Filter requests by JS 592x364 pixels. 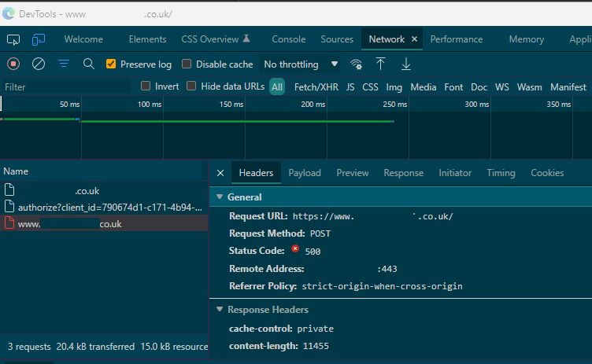coord(350,87)
